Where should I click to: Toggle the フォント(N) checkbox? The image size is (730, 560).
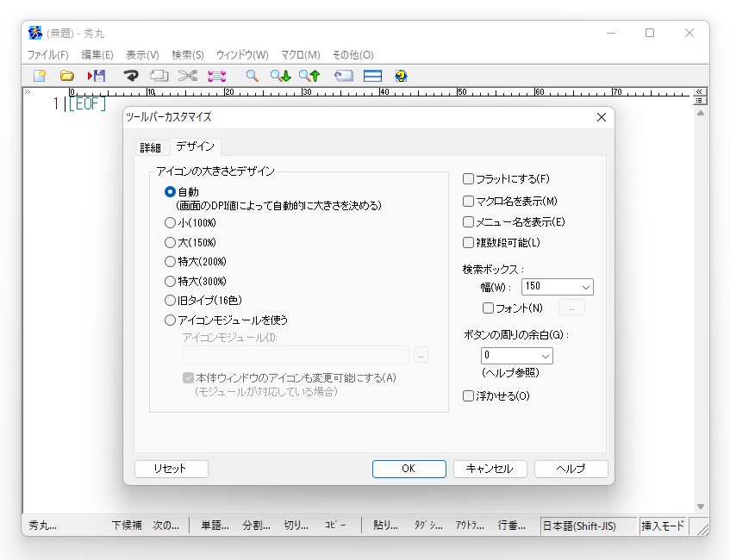point(488,308)
